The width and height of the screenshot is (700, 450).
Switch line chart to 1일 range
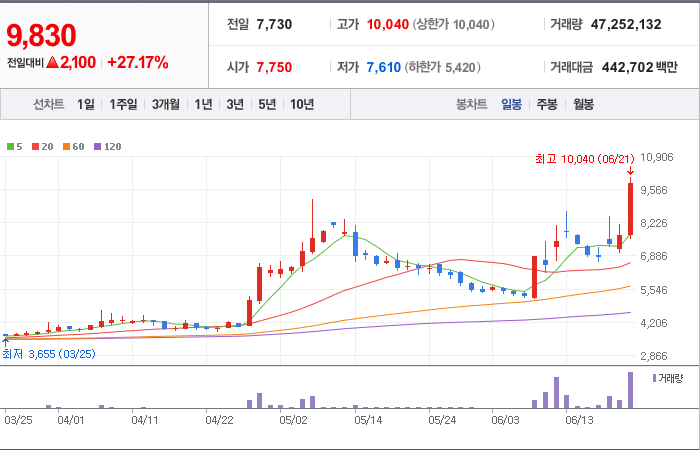pos(86,104)
